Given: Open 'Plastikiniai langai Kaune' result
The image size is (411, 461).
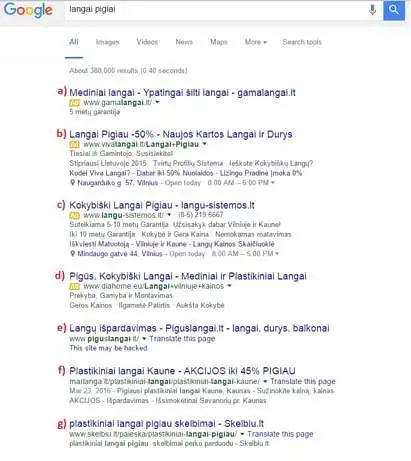Looking at the screenshot, I should tap(182, 371).
